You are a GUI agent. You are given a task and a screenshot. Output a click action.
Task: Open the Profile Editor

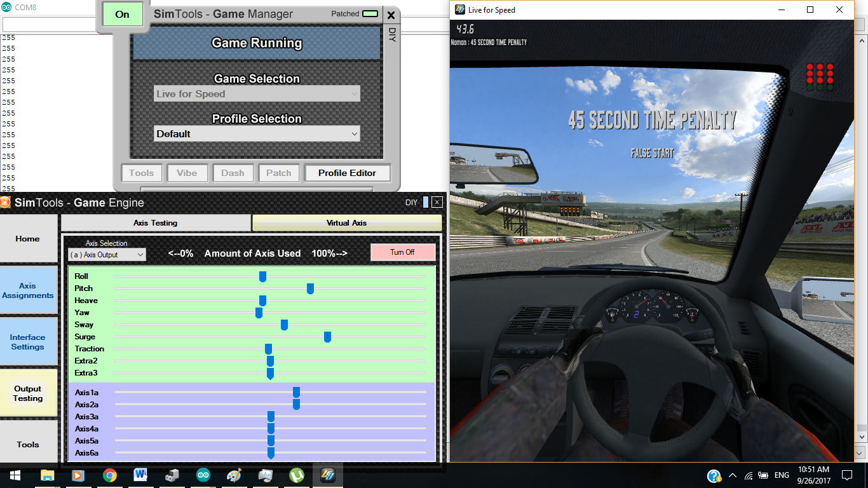[348, 172]
